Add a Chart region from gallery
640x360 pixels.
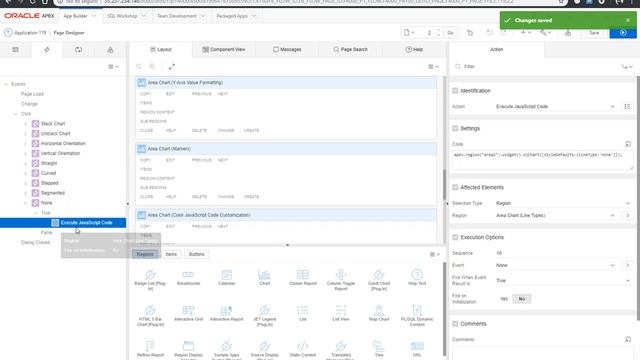(264, 278)
